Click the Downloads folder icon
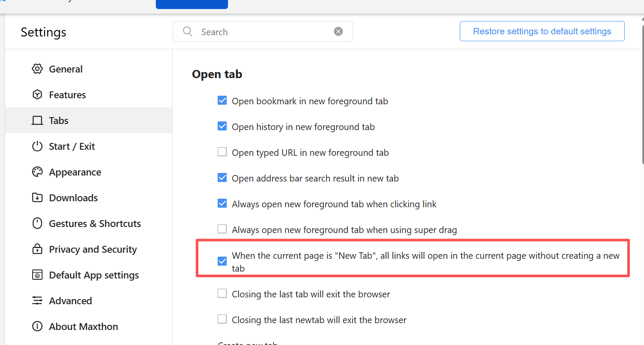The image size is (644, 345). 37,198
